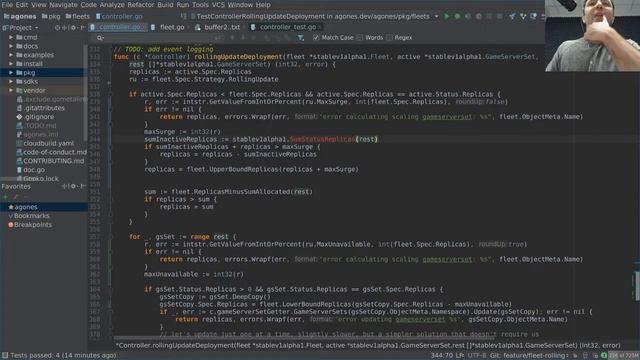Click tool window toggle in bottom-left corner
Screen dimensions: 640x360
[4, 356]
